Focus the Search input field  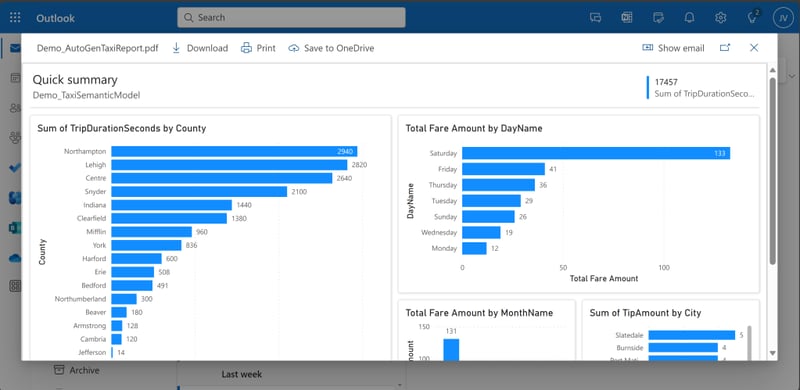tap(291, 17)
